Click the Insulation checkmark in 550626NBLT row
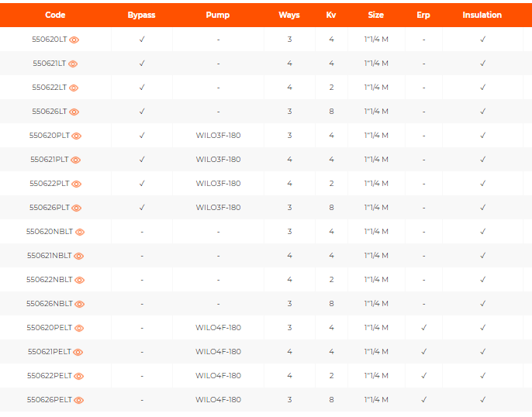Screen dimensions: 532x417 tap(482, 303)
